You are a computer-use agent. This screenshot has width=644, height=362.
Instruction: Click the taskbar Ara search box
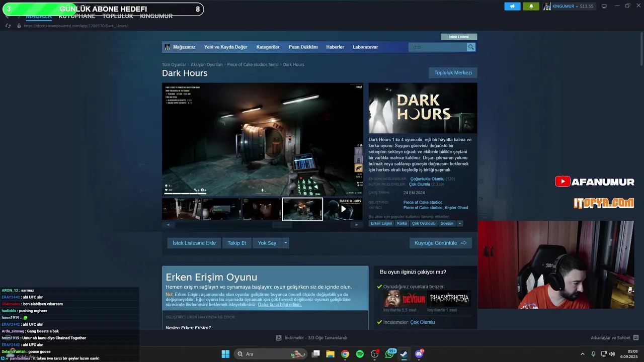271,354
